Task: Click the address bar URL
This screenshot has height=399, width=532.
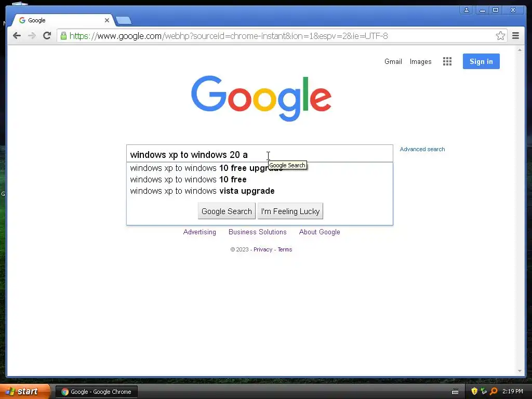Action: pos(229,36)
